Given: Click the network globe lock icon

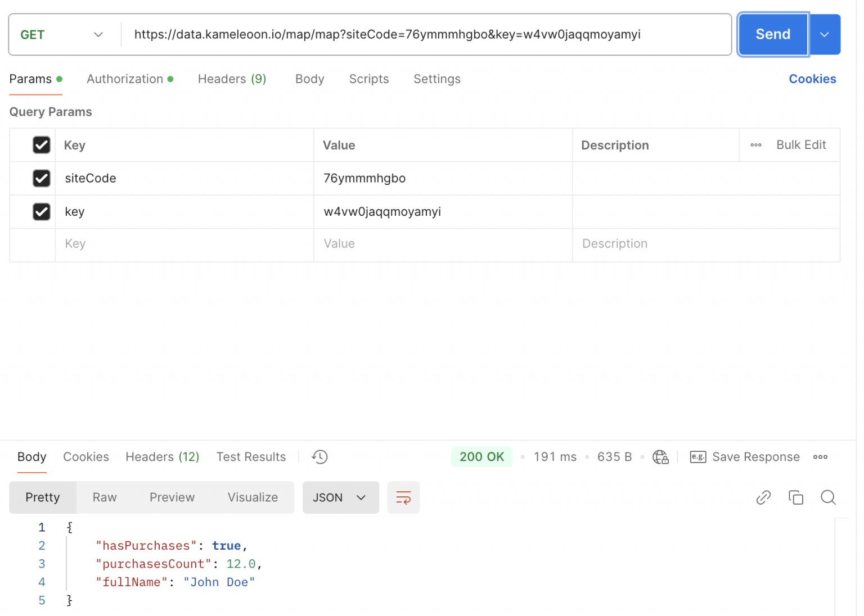Looking at the screenshot, I should point(660,457).
